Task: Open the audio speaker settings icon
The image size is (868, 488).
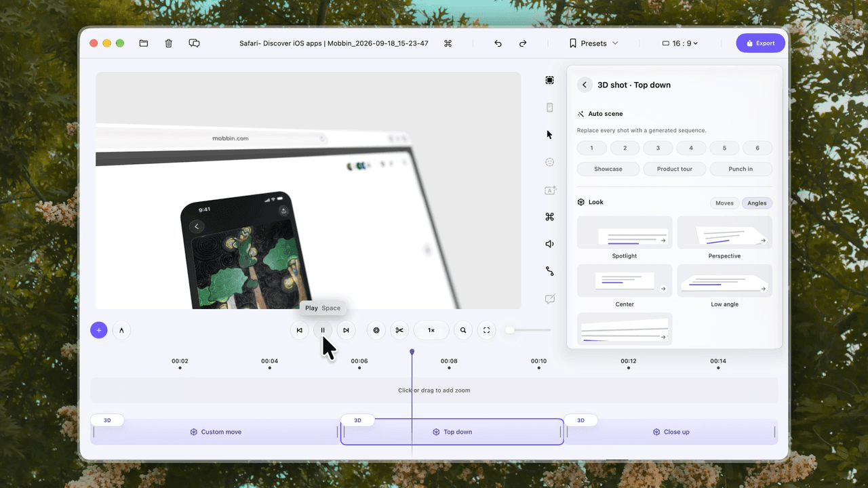Action: (550, 244)
